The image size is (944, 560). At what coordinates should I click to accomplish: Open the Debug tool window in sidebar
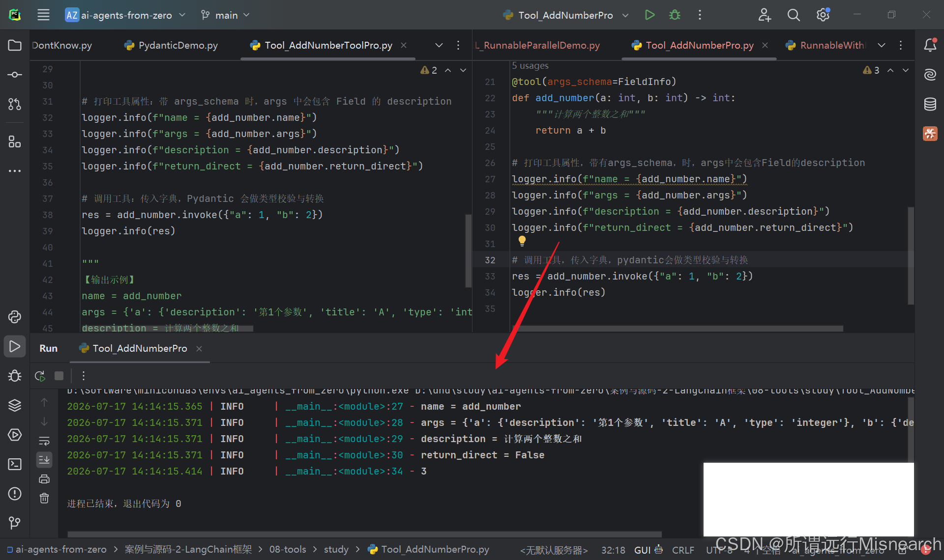[x=15, y=376]
